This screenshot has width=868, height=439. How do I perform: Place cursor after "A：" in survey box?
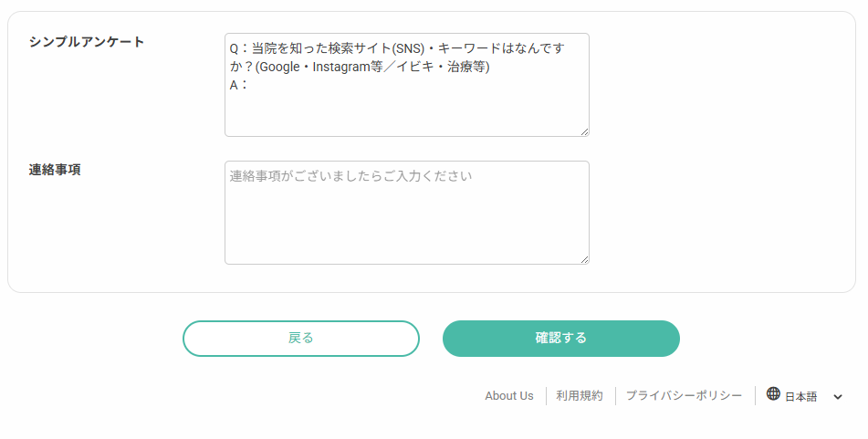point(254,86)
